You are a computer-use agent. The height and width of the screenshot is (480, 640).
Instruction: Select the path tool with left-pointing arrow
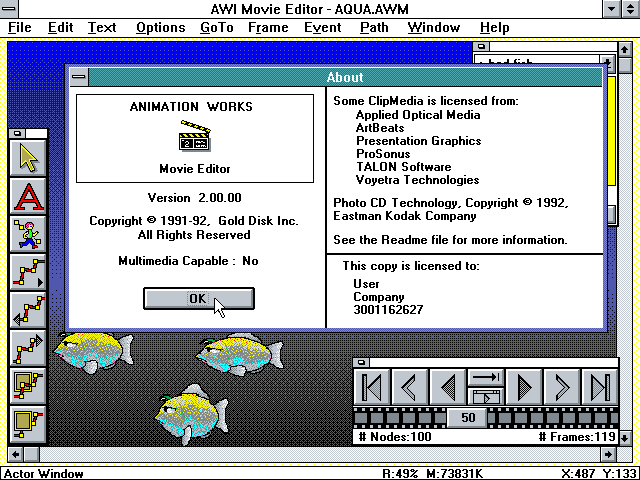coord(28,310)
